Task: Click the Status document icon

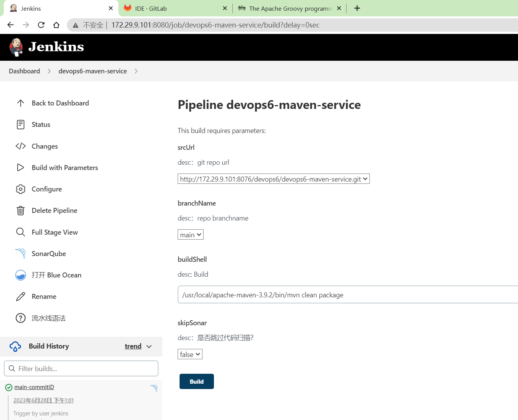Action: pos(21,125)
